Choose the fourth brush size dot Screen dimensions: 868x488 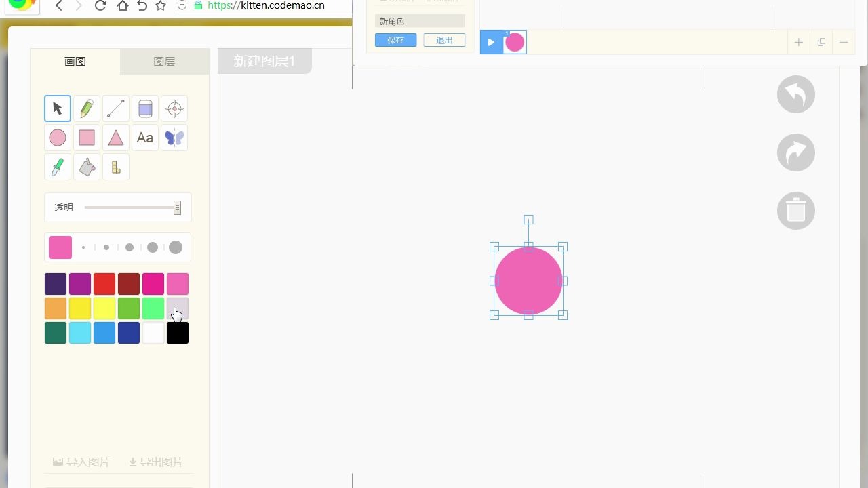(153, 247)
